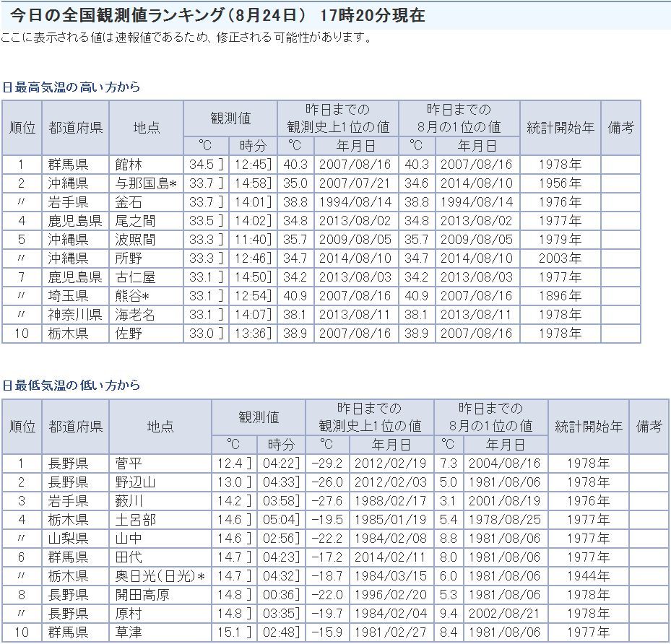Click the 日最高気温の高い方から section heading
The height and width of the screenshot is (644, 671).
71,87
